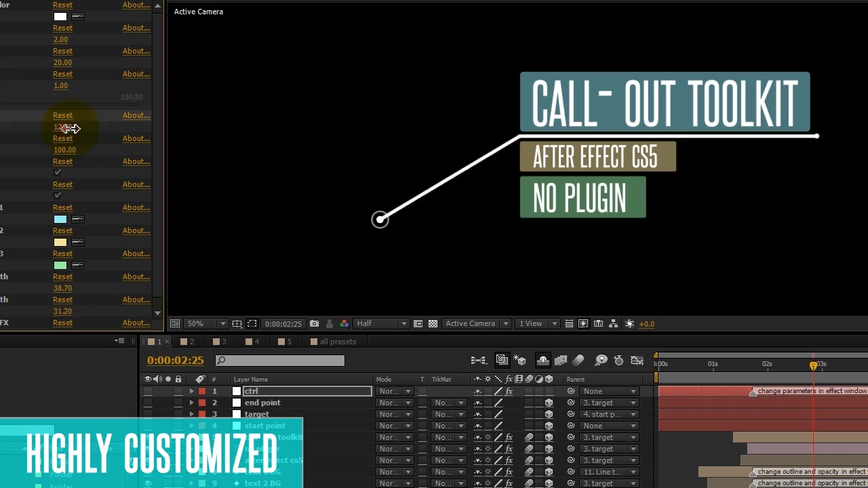The image size is (868, 488).
Task: Click the 31.20 property value
Action: [62, 311]
